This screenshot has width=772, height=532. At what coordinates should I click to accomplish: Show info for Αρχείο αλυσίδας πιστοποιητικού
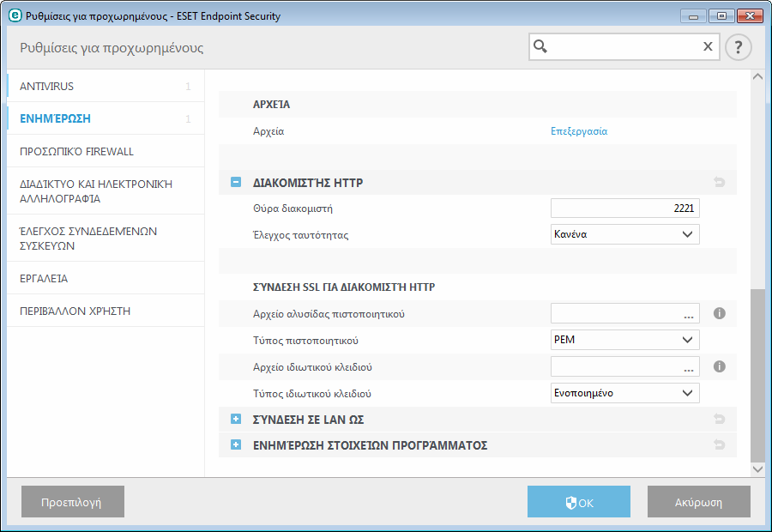point(720,313)
